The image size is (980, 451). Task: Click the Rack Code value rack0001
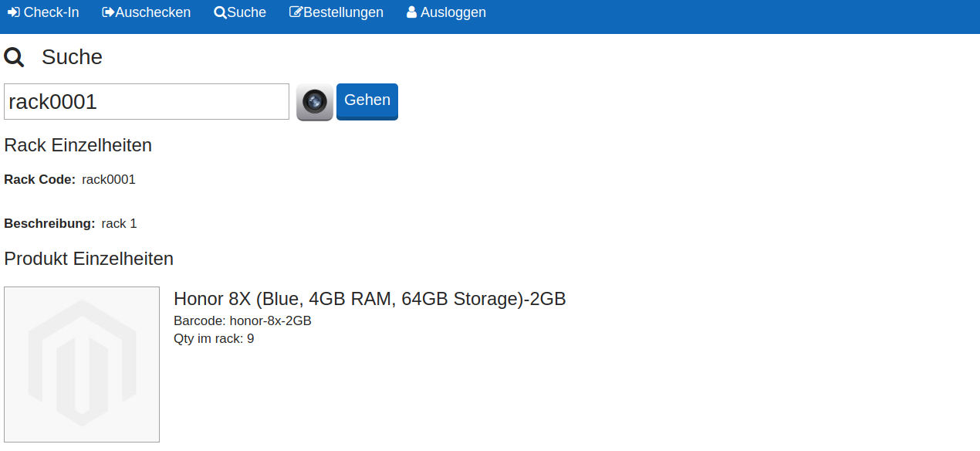tap(109, 180)
